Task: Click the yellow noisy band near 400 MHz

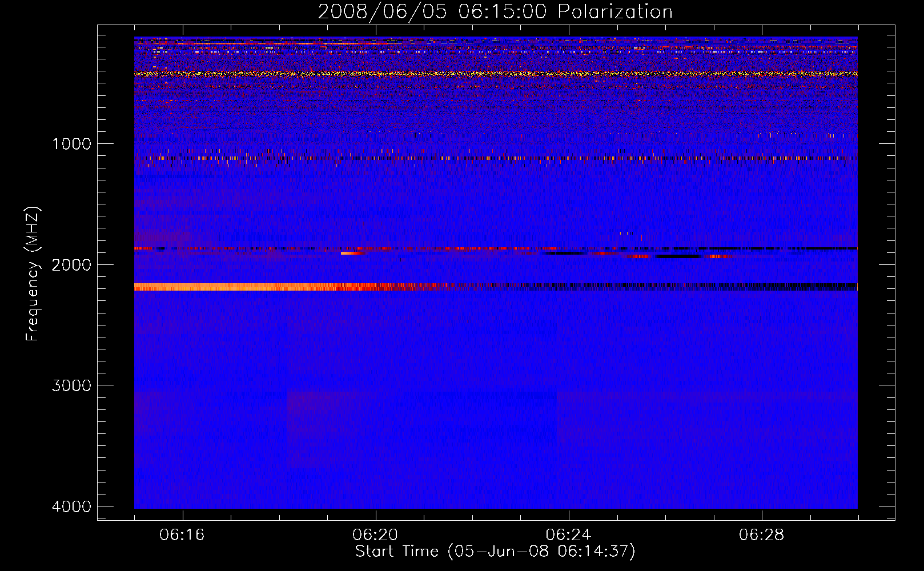Action: tap(496, 74)
